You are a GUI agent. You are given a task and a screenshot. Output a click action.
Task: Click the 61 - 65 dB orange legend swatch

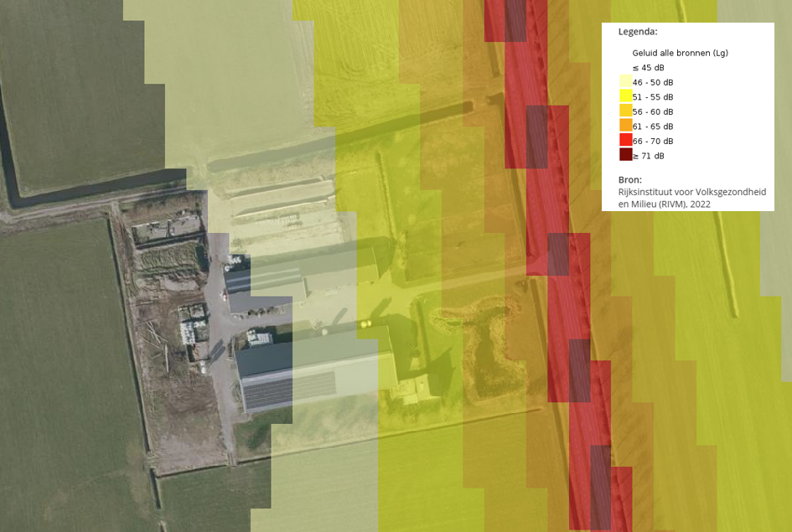tap(626, 126)
